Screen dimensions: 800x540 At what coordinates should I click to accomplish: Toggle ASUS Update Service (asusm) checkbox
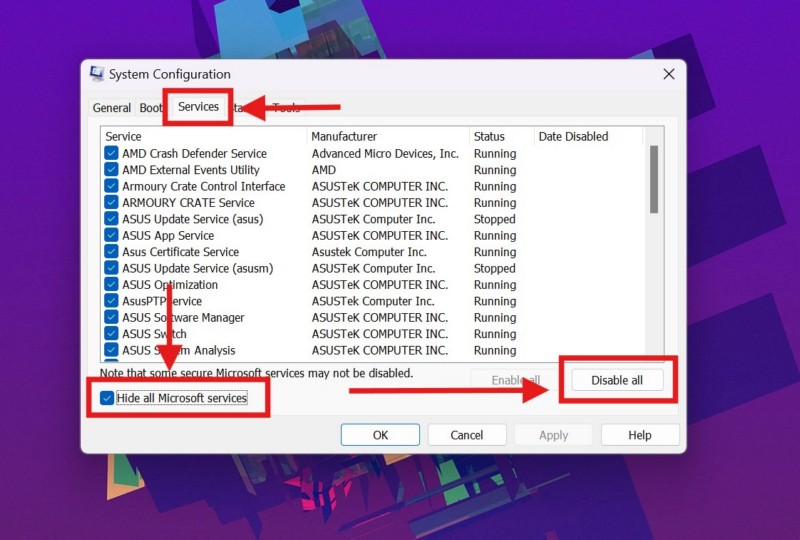pyautogui.click(x=111, y=267)
